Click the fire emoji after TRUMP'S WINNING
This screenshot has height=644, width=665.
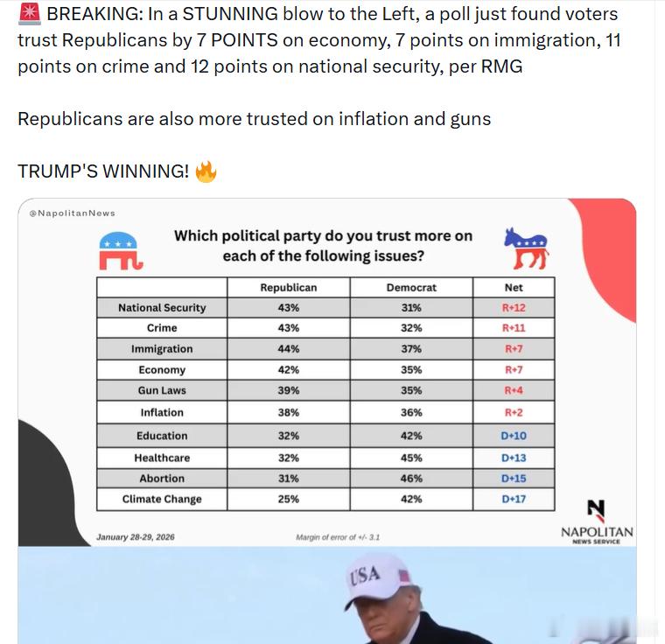tap(206, 171)
